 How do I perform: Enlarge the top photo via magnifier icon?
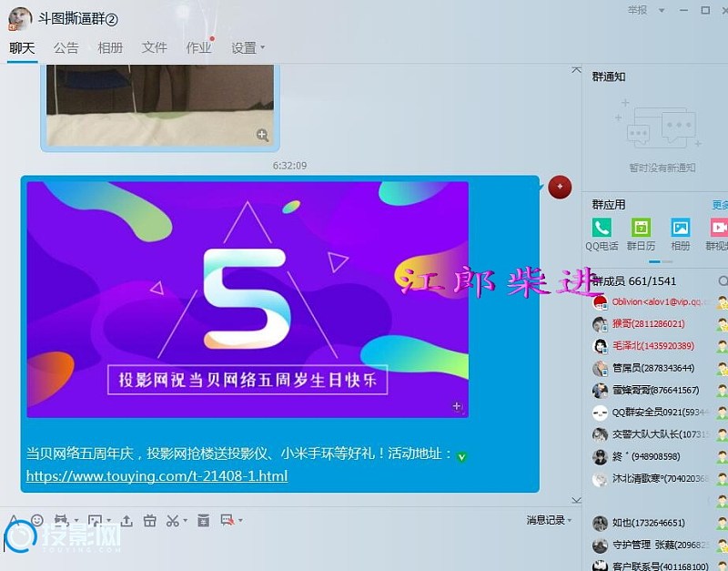pos(262,135)
